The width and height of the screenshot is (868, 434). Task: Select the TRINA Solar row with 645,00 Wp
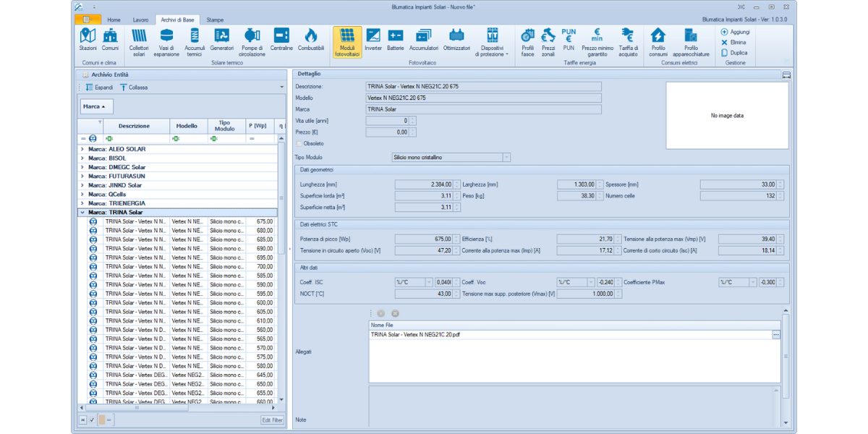coord(178,375)
